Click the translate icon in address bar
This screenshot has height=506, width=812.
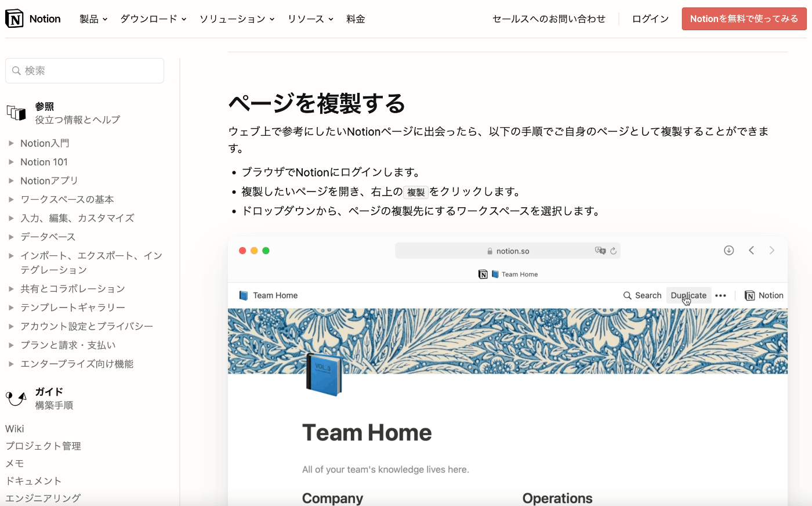point(600,251)
